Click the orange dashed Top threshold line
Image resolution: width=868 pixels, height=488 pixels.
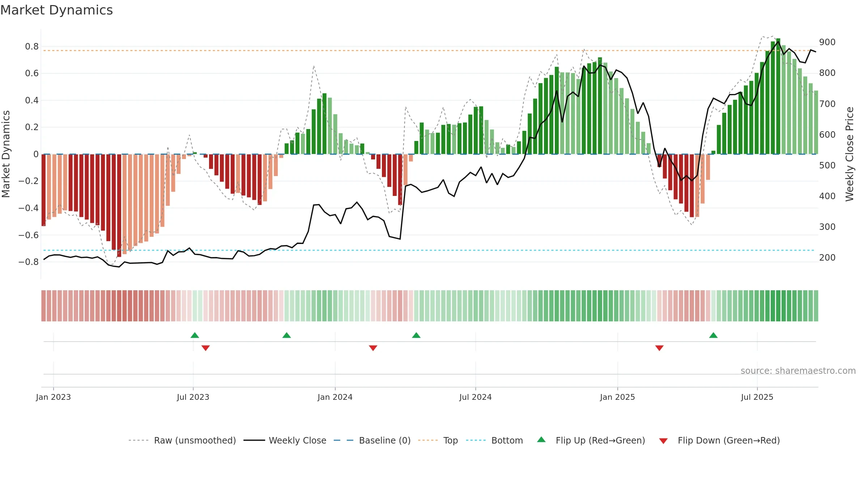pyautogui.click(x=429, y=50)
